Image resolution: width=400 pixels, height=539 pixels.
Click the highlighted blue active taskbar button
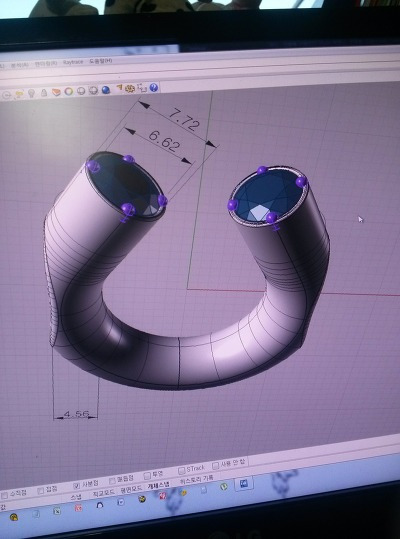coord(244,483)
